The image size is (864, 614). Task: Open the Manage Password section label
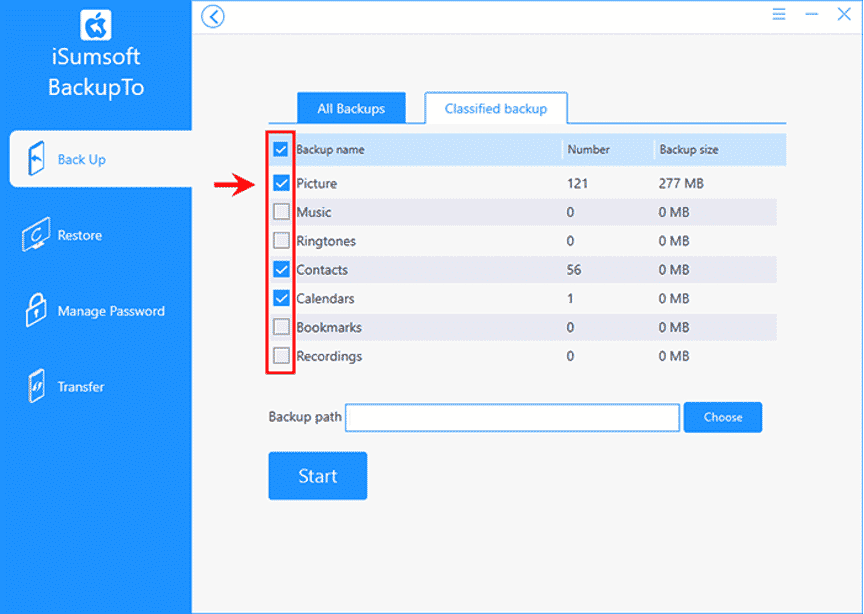[x=111, y=311]
